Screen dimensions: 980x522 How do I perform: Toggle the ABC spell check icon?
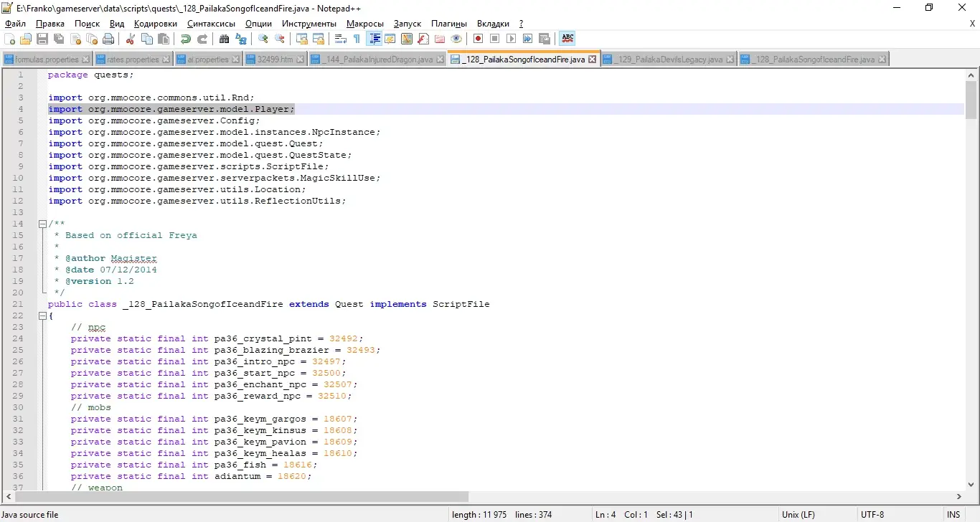point(567,39)
